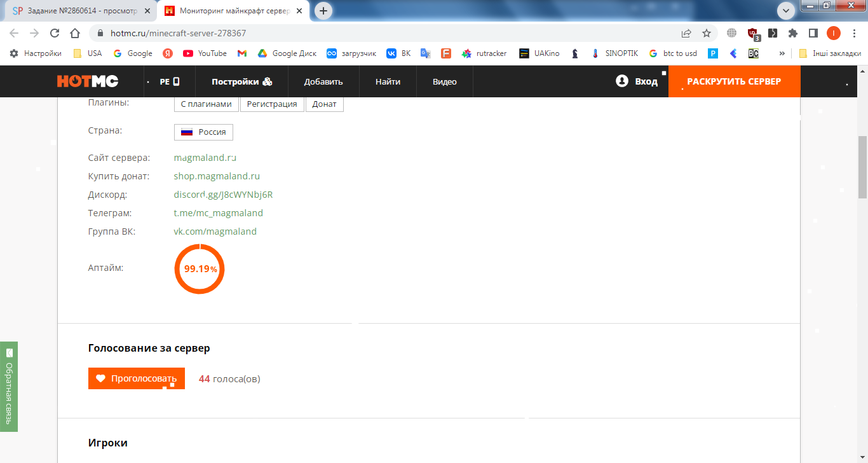Viewport: 868px width, 463px height.
Task: Go forward in browser history
Action: 34,33
